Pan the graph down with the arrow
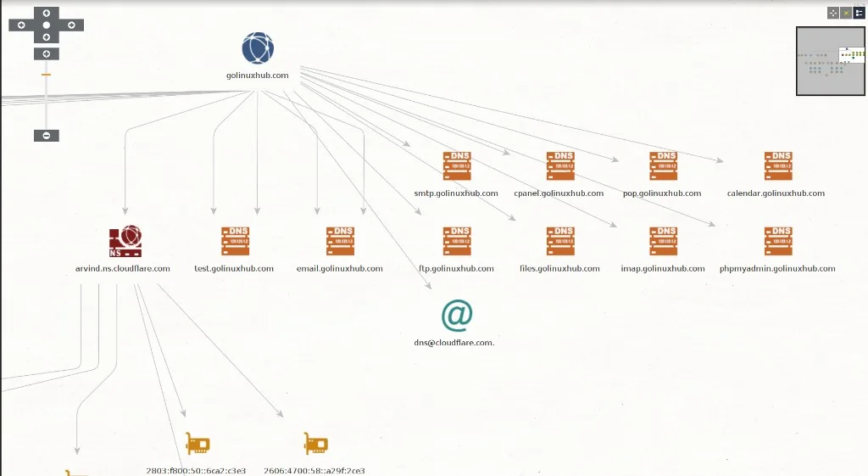This screenshot has width=868, height=476. tap(47, 37)
